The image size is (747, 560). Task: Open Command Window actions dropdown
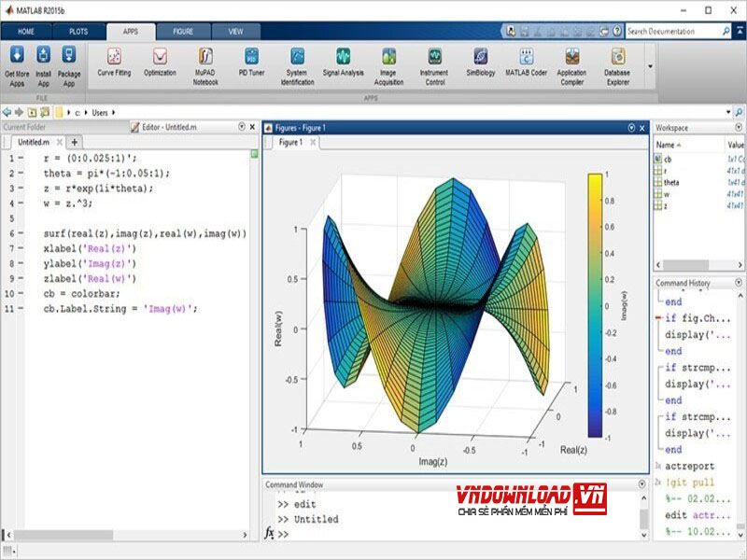641,484
